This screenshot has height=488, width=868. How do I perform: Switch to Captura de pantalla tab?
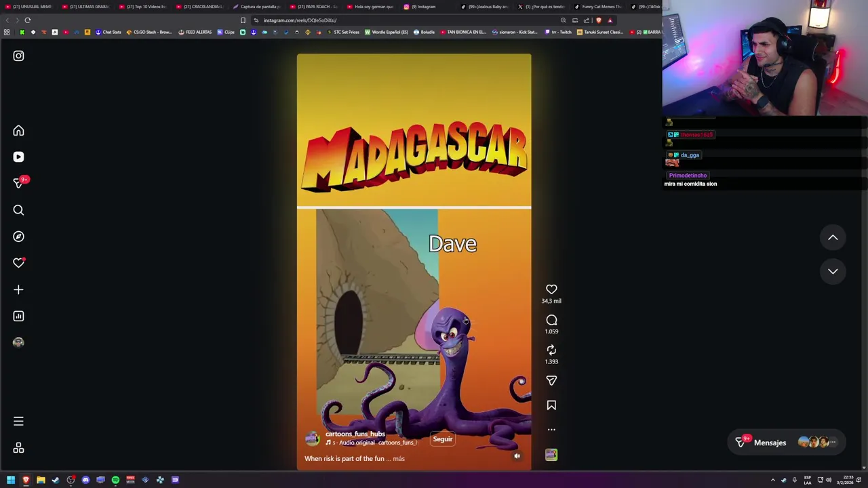[x=256, y=7]
